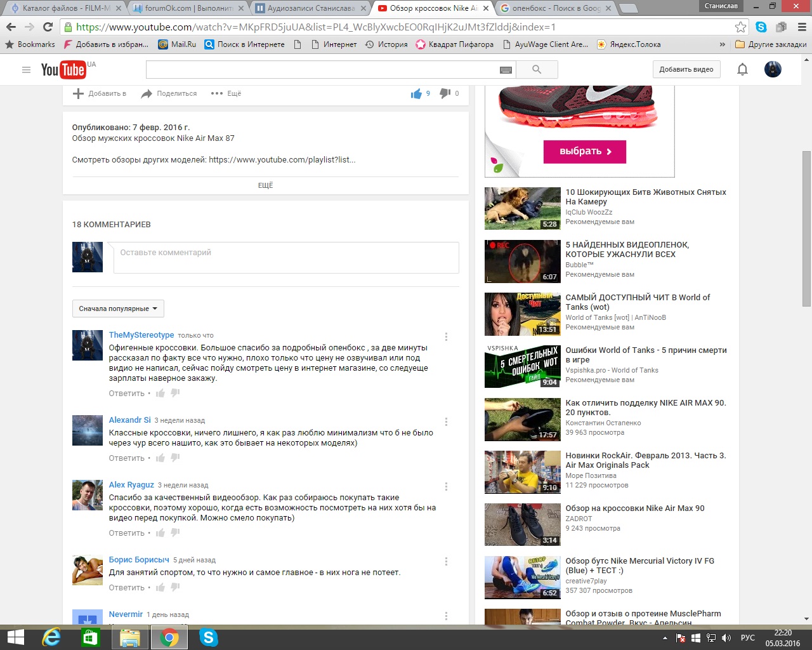Open the on-screen keyboard in search box

coord(506,70)
